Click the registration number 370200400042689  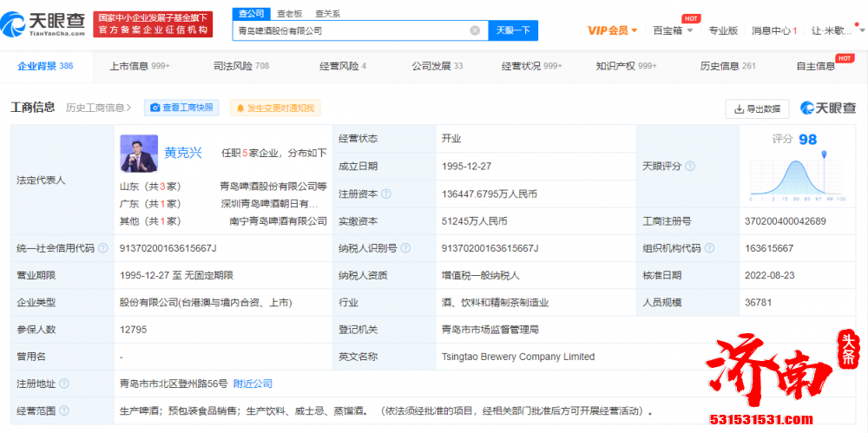point(786,221)
